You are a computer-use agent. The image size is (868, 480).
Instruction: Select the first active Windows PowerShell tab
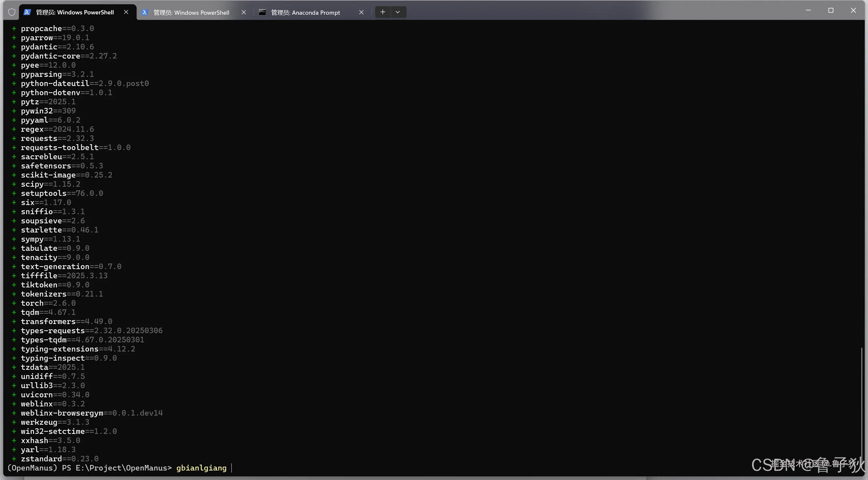coord(75,12)
